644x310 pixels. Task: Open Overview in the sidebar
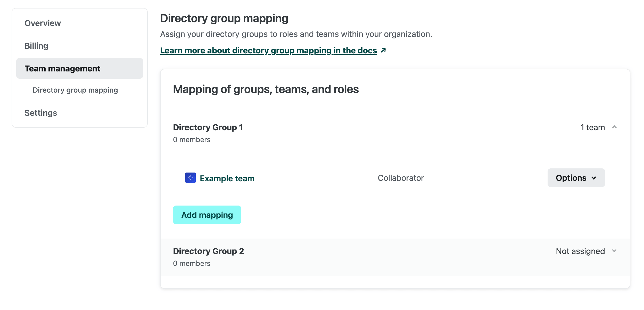(43, 23)
